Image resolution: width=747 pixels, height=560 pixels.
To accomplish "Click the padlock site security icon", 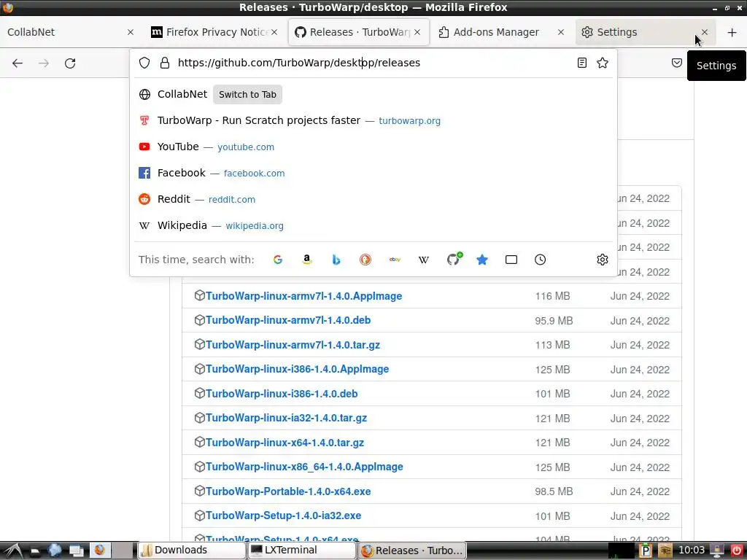I will click(165, 63).
